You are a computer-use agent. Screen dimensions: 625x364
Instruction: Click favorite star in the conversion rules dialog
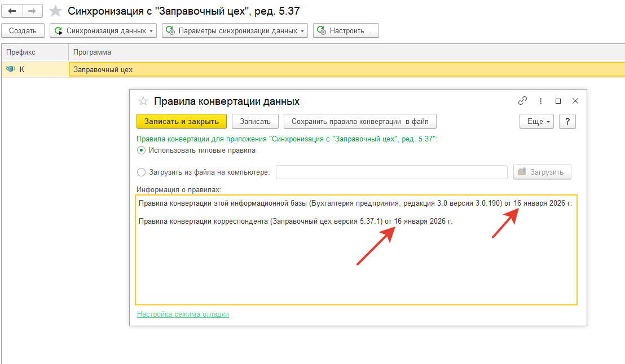[x=143, y=101]
